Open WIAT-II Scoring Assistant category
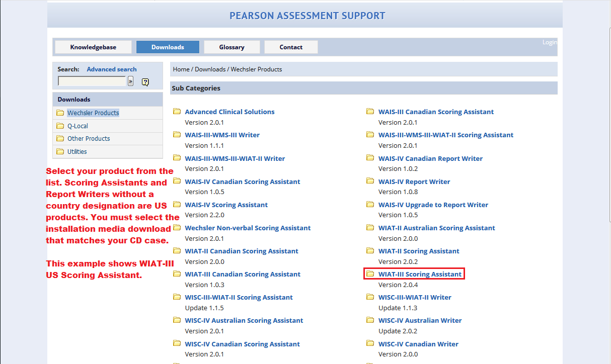Image resolution: width=611 pixels, height=364 pixels. tap(419, 251)
